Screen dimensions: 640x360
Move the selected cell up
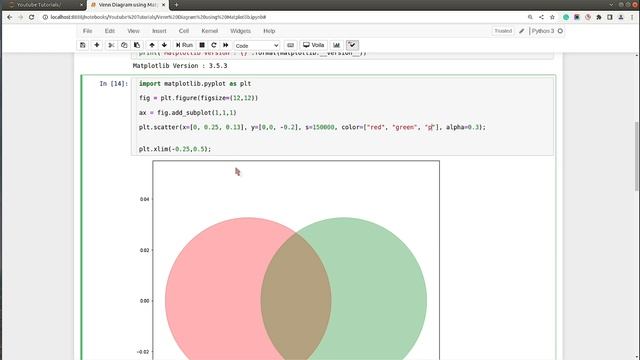point(152,45)
